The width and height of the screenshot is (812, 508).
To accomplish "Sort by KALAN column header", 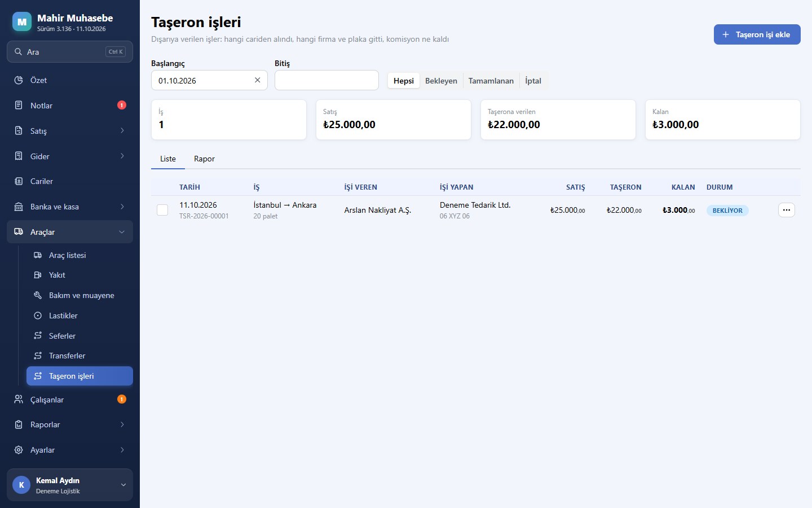I will pyautogui.click(x=683, y=187).
